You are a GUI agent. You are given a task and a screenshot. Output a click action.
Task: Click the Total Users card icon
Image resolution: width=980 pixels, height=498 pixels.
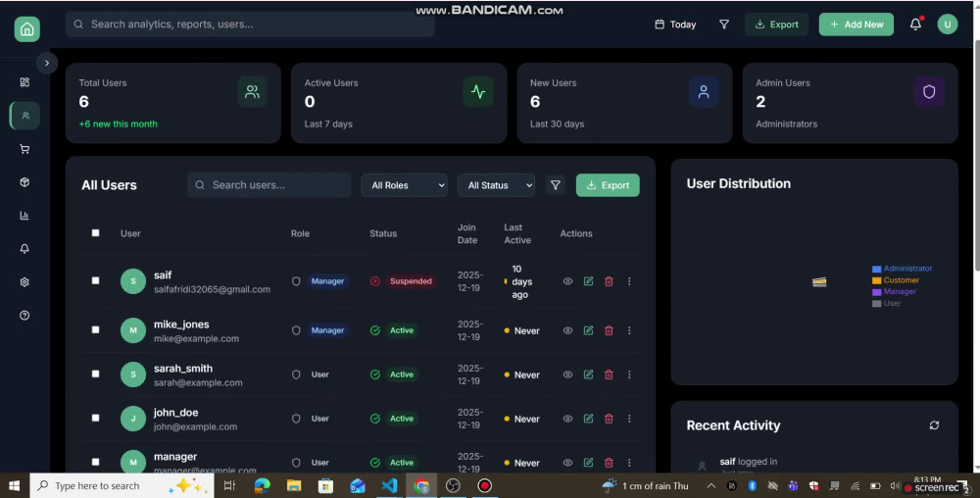(x=252, y=92)
